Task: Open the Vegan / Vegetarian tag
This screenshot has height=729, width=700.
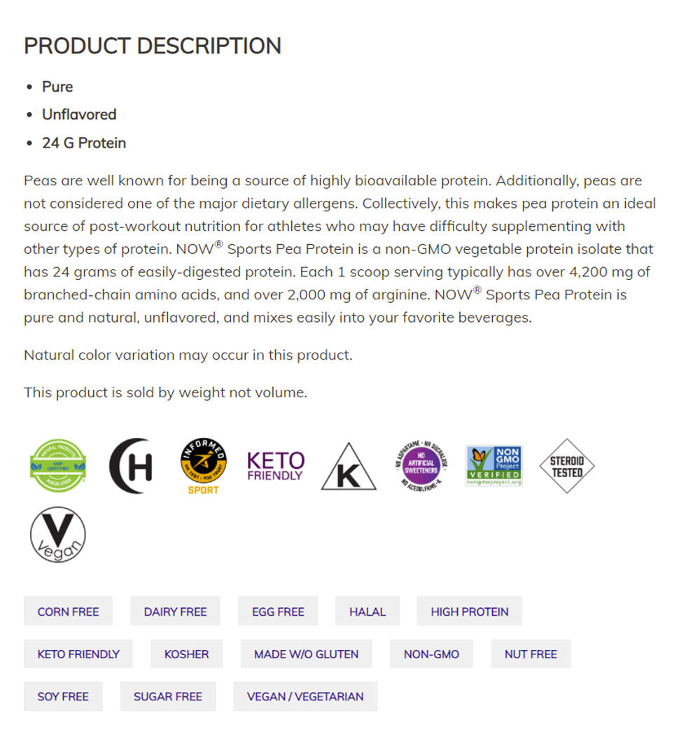Action: pyautogui.click(x=305, y=697)
